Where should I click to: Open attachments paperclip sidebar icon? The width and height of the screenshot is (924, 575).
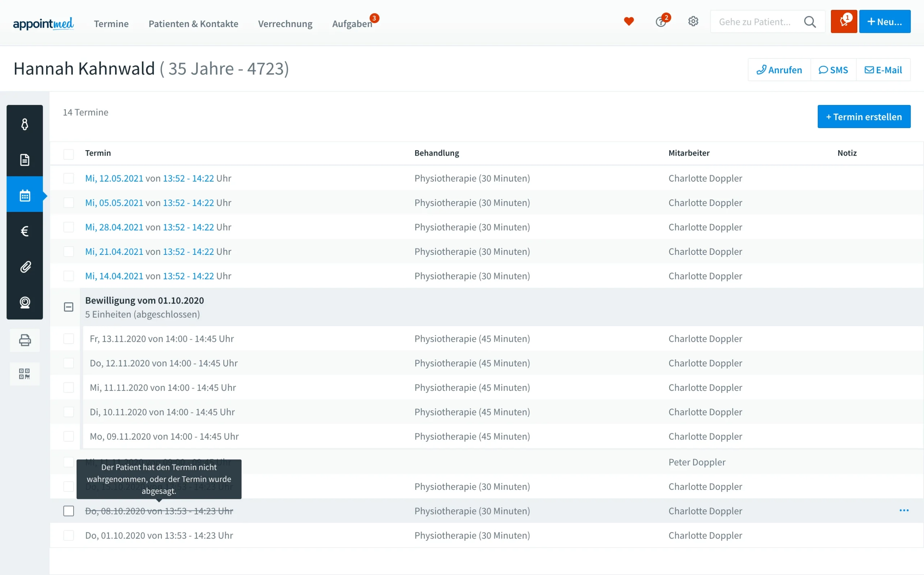pyautogui.click(x=25, y=267)
